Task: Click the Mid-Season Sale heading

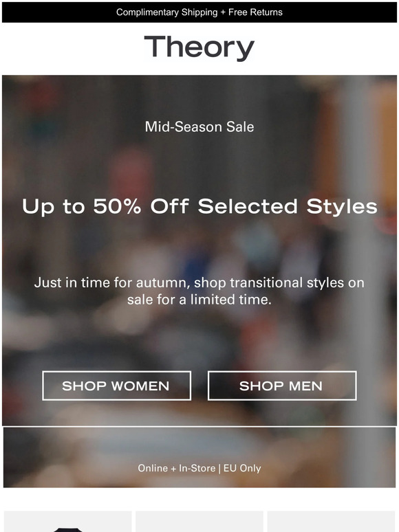Action: [x=199, y=127]
